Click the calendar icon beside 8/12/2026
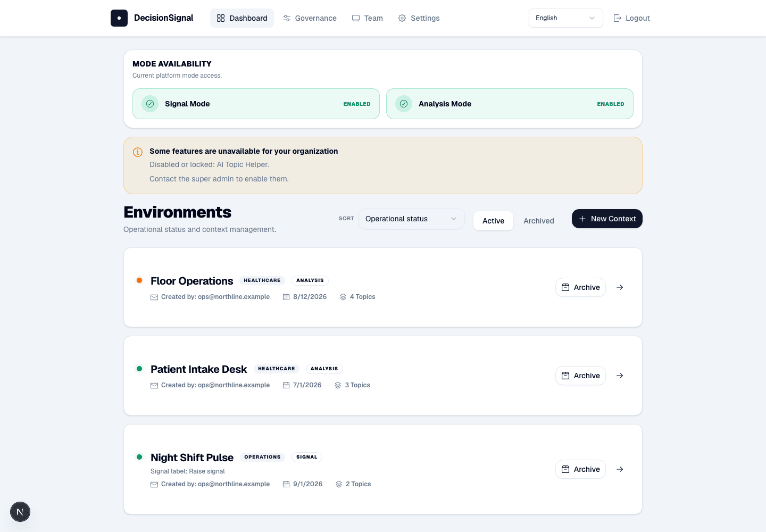The width and height of the screenshot is (766, 532). 286,297
